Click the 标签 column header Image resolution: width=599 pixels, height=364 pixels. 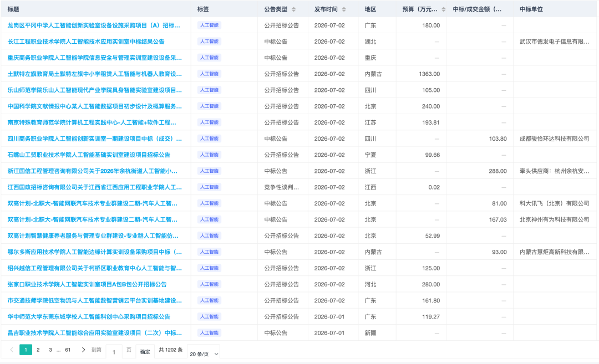(203, 9)
